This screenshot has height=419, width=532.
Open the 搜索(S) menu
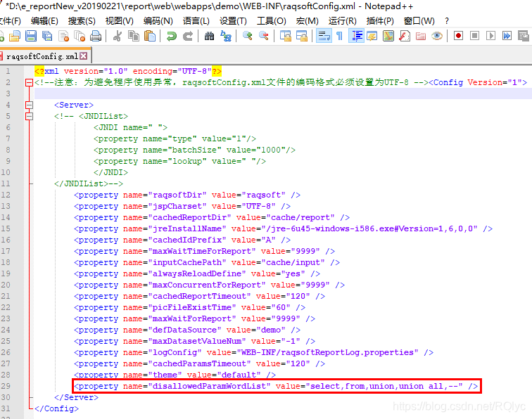click(82, 21)
